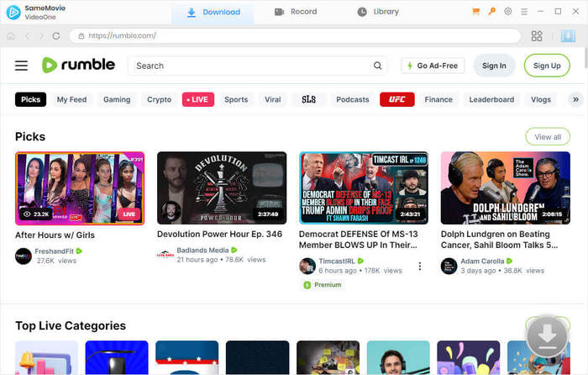588x375 pixels.
Task: Select the My Feed category
Action: click(x=71, y=99)
